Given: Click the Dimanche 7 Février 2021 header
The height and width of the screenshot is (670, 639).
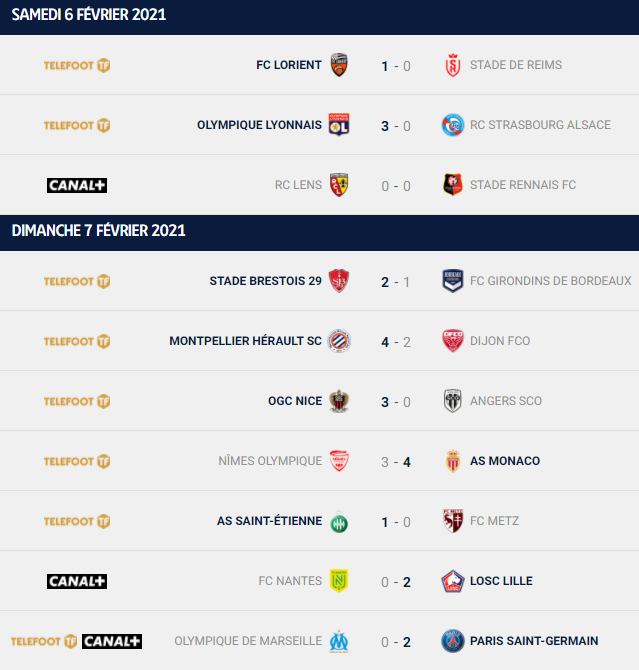Looking at the screenshot, I should coord(319,232).
